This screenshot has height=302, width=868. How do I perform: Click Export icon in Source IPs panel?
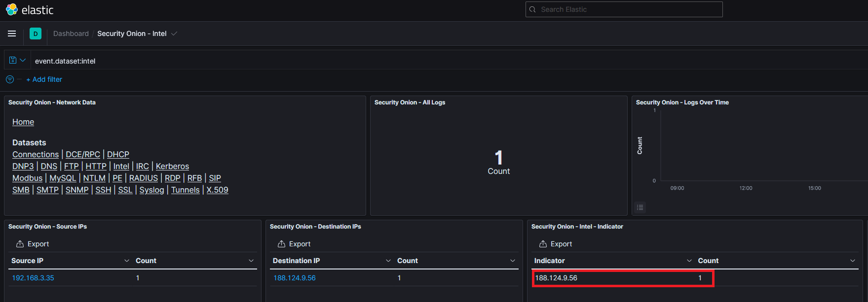20,244
